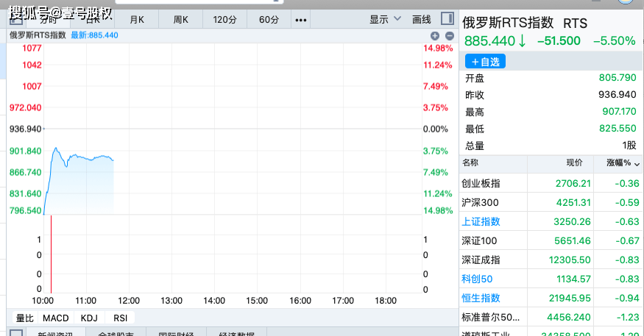
Task: Click the 最高 value 907.170
Action: [619, 111]
